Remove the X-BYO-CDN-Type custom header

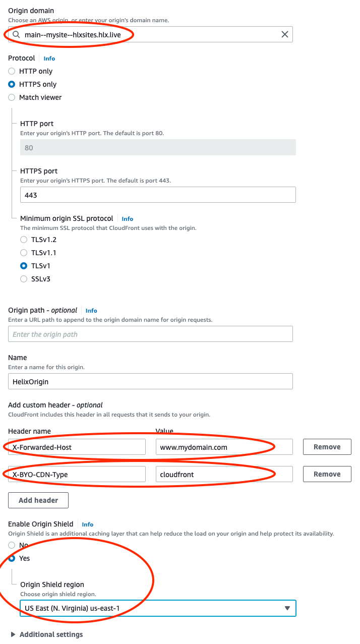pyautogui.click(x=327, y=474)
